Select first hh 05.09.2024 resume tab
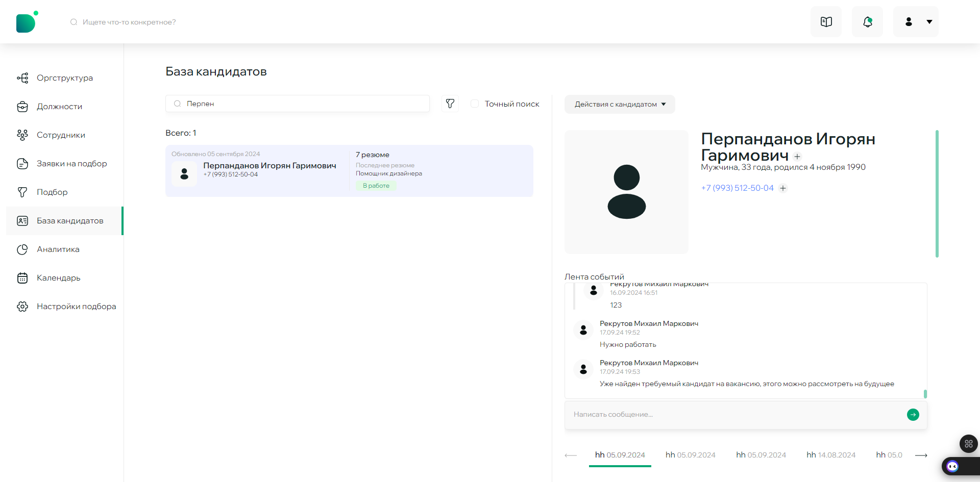This screenshot has height=482, width=980. click(620, 455)
